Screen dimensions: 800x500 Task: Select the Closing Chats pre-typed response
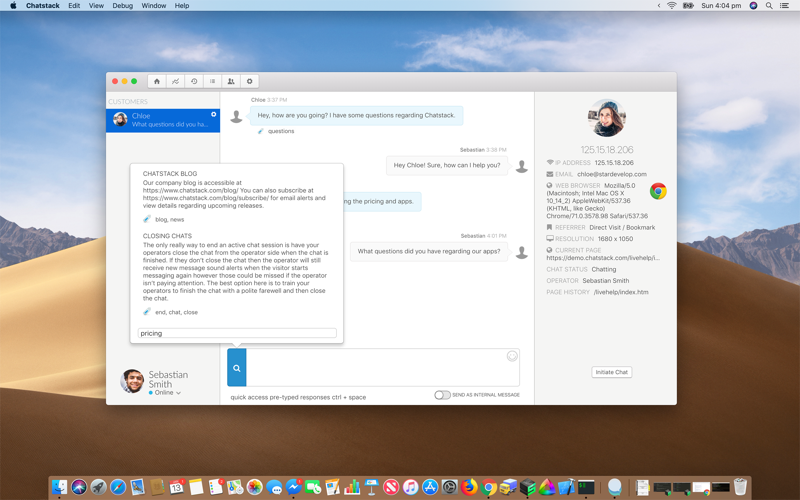(236, 274)
